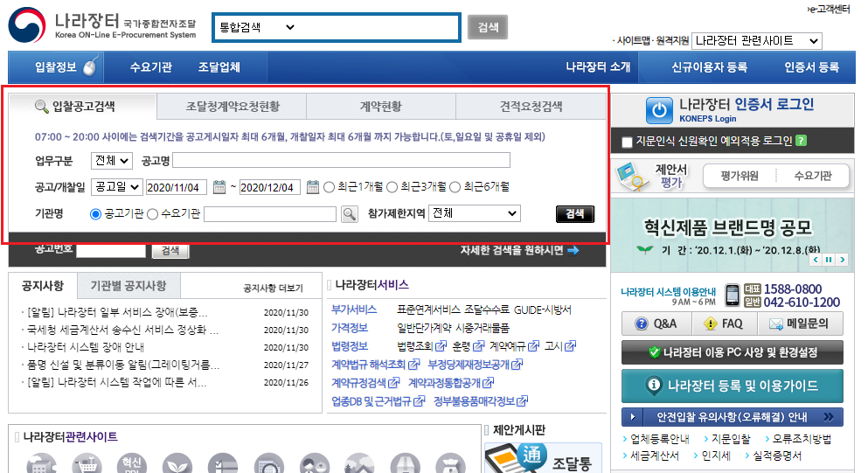This screenshot has width=868, height=473.
Task: Click the 메일문의 envelope button
Action: tap(800, 323)
